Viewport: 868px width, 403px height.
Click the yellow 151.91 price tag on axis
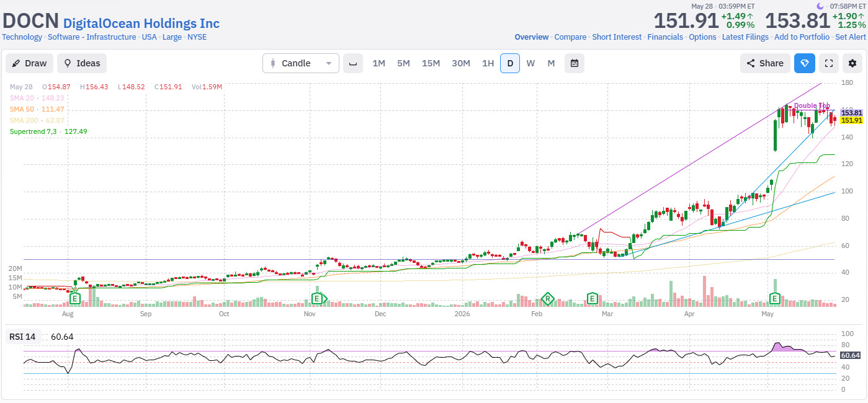852,120
